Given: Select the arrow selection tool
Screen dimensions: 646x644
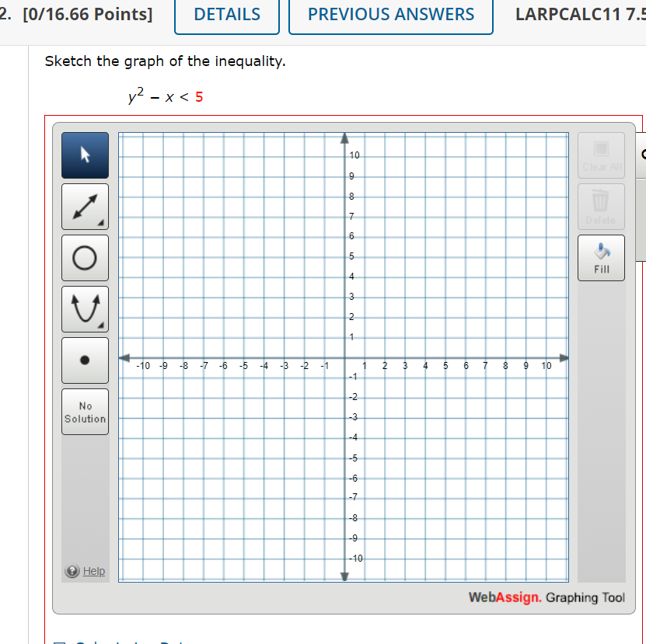Looking at the screenshot, I should click(85, 155).
